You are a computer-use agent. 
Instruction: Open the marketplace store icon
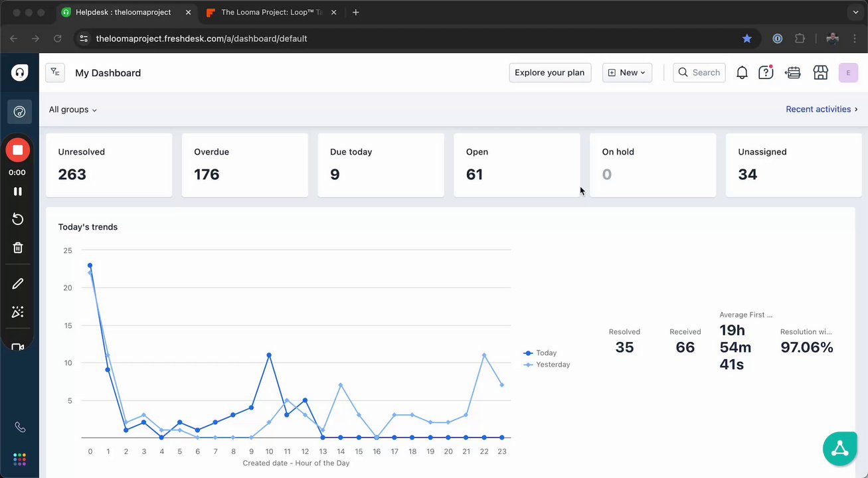pyautogui.click(x=820, y=73)
